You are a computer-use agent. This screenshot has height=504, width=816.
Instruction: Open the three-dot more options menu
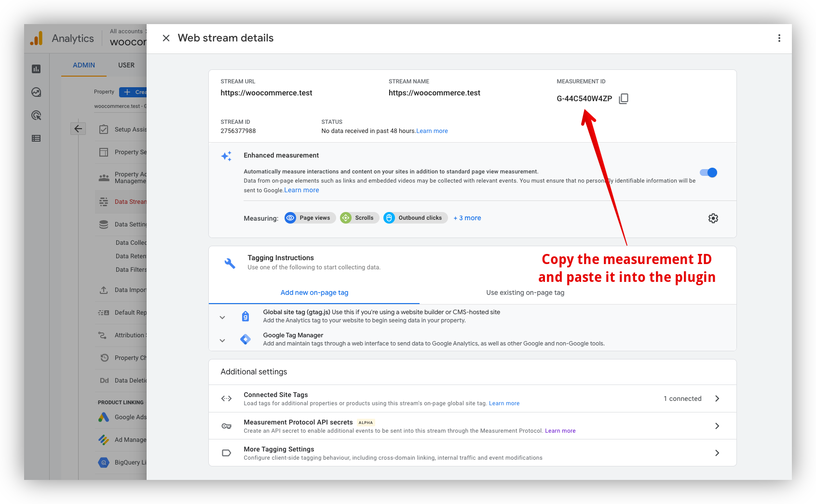779,38
